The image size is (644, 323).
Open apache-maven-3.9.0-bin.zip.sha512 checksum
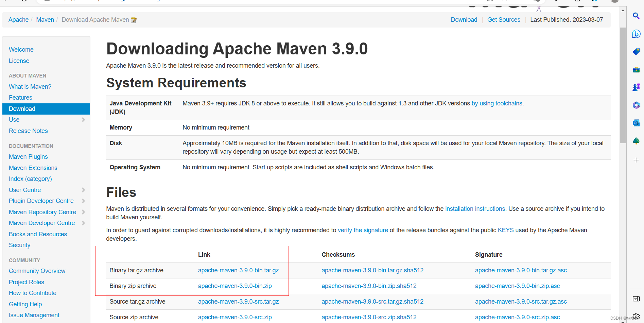(x=369, y=286)
